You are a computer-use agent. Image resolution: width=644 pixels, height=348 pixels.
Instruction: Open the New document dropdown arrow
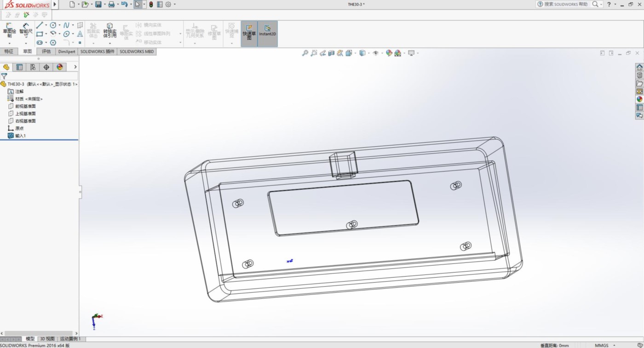click(x=78, y=4)
